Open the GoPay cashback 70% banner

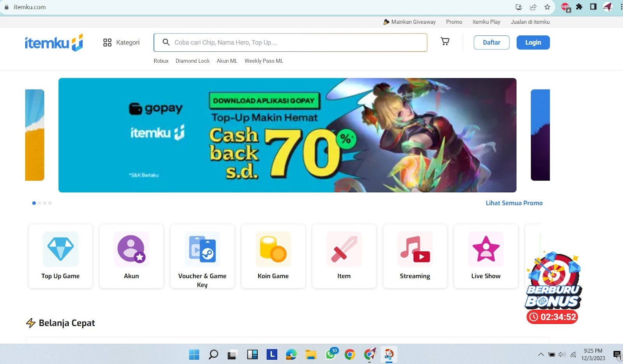click(287, 135)
